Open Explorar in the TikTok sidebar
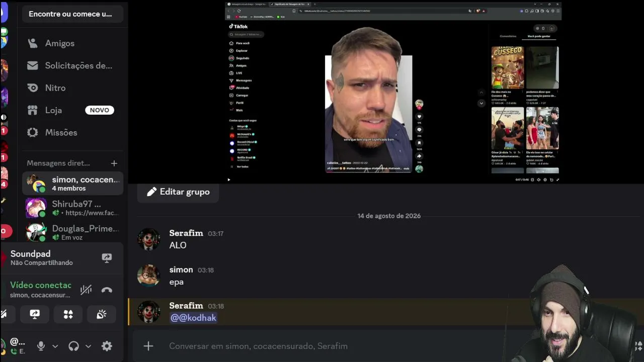Image resolution: width=644 pixels, height=362 pixels. (x=239, y=51)
